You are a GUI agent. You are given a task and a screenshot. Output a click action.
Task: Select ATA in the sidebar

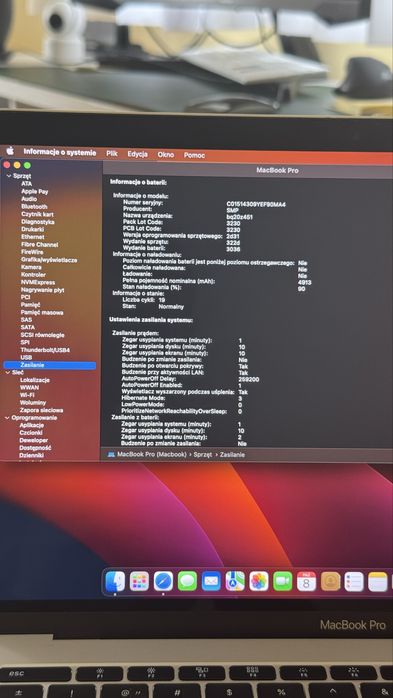point(27,183)
